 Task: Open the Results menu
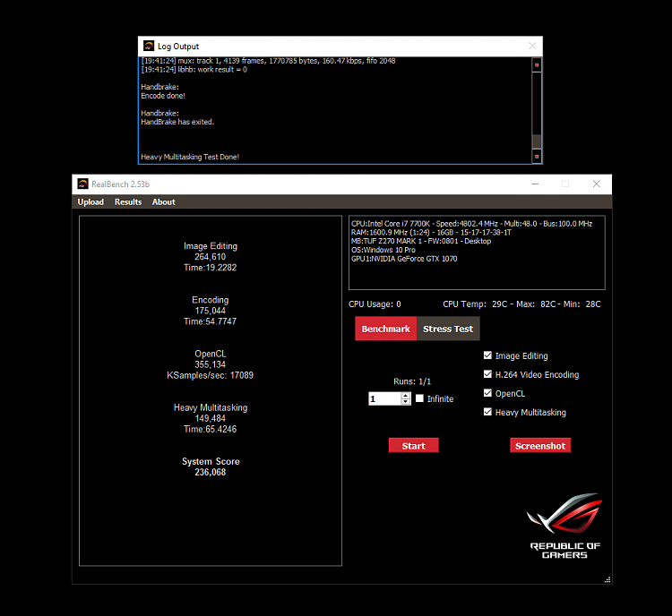pyautogui.click(x=128, y=201)
